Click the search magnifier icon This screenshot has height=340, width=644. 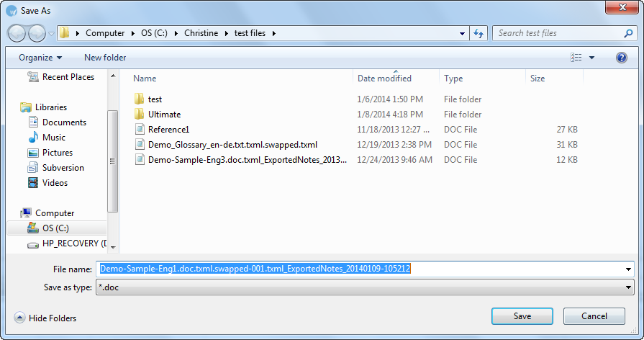[x=627, y=33]
